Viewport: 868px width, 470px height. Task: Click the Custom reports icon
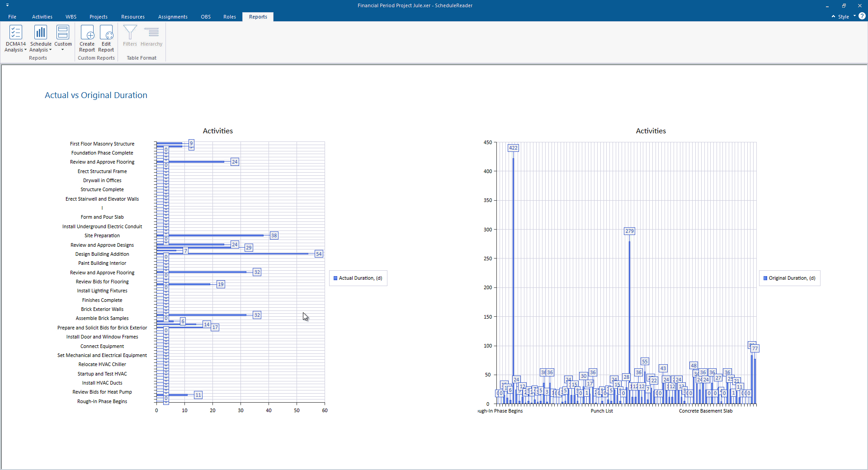(63, 33)
